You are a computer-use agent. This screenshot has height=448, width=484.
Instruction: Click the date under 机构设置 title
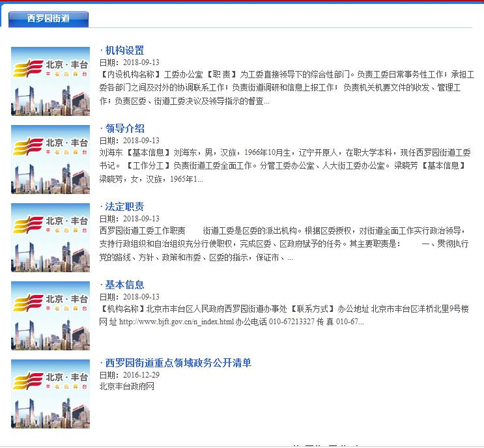pos(130,63)
